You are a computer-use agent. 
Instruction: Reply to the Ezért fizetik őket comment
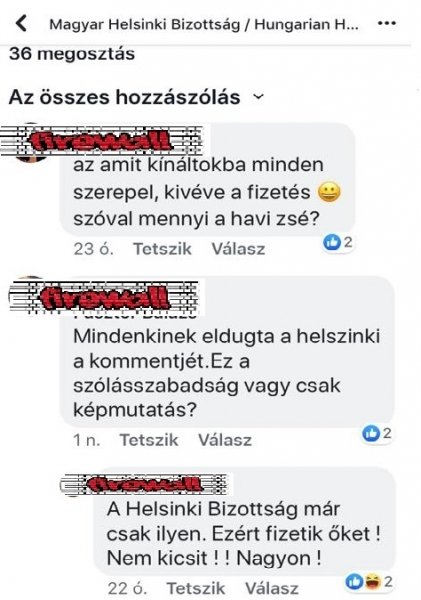(272, 588)
